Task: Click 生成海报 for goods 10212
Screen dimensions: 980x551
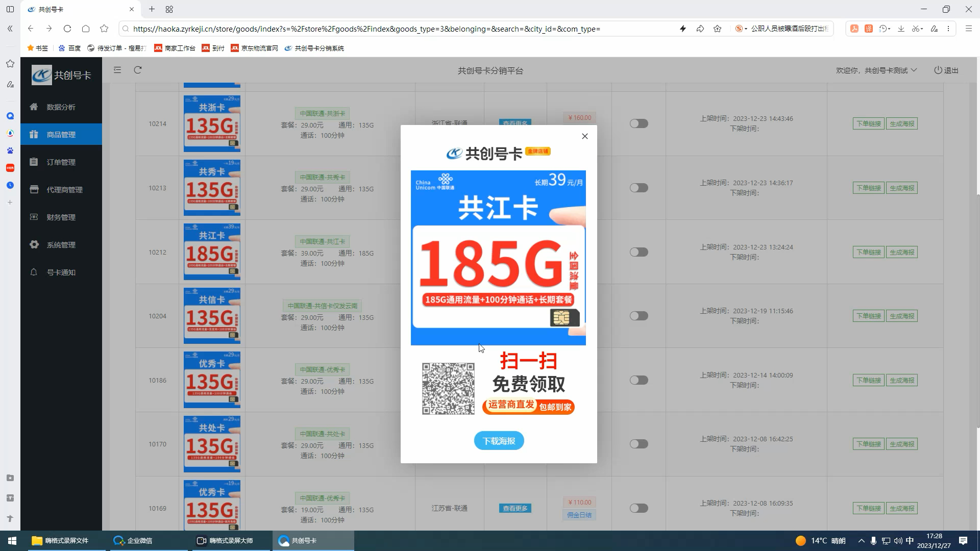Action: (902, 252)
